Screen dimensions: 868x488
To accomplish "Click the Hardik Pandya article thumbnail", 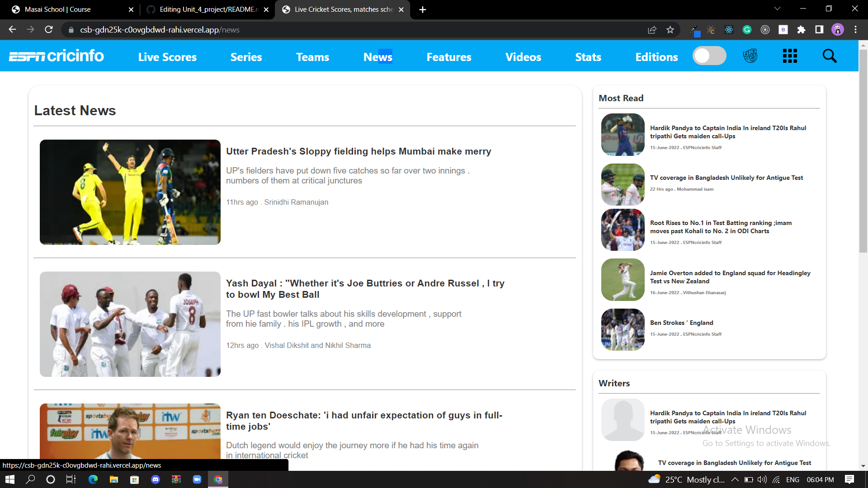I will pos(623,134).
